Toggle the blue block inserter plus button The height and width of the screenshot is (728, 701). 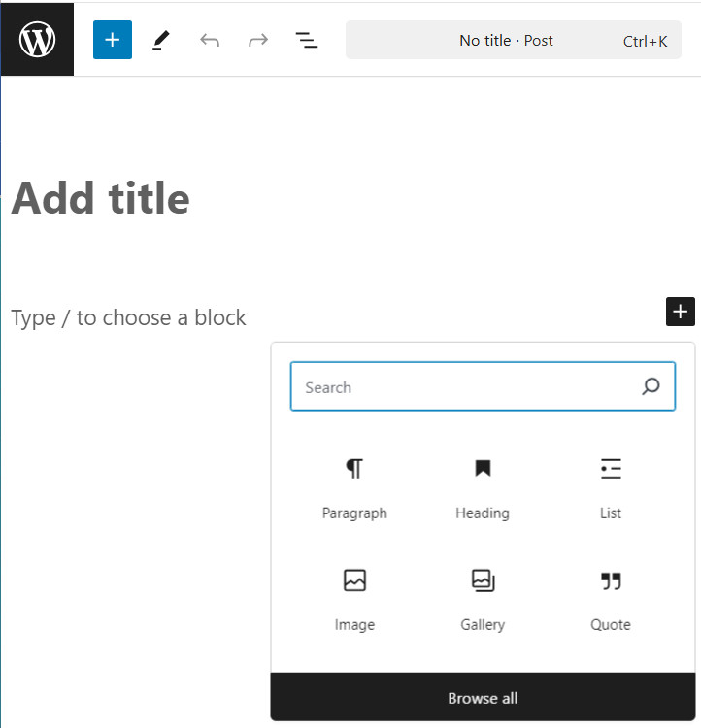coord(113,40)
